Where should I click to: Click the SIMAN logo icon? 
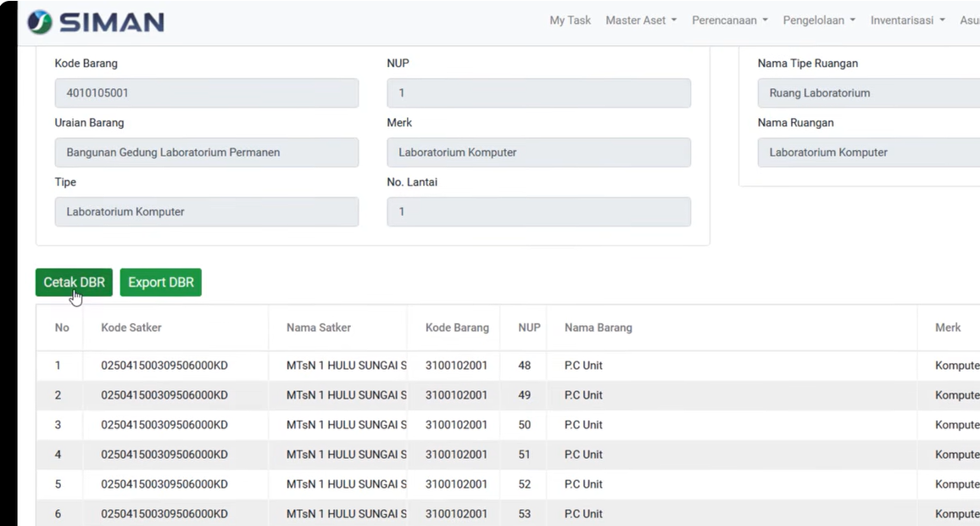39,22
